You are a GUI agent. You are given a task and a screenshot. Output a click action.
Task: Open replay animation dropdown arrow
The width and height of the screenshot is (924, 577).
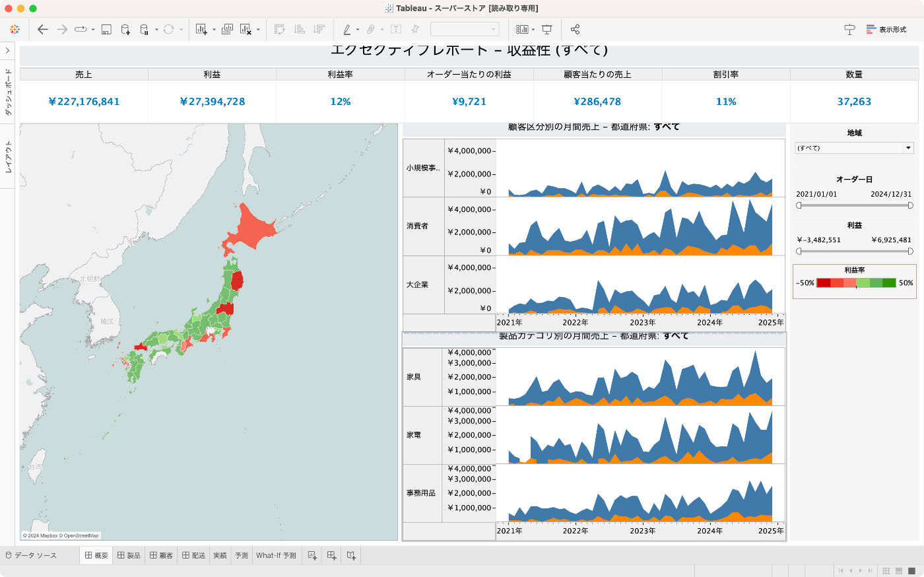click(93, 30)
